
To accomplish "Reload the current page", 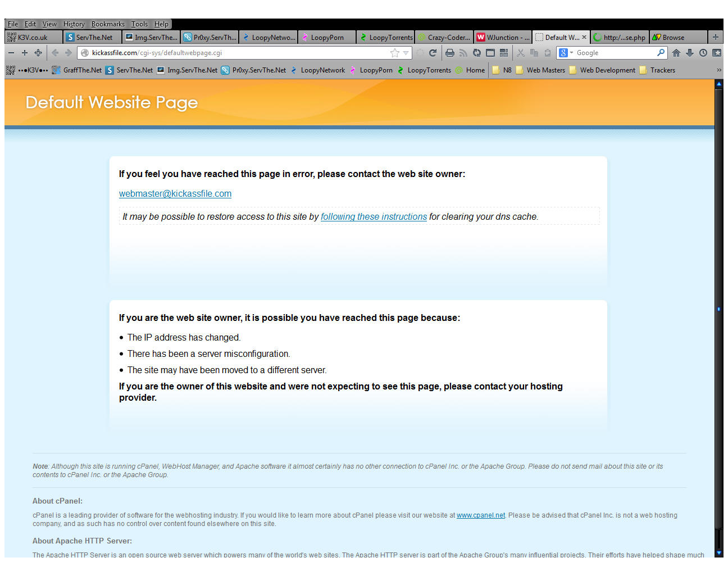I will pyautogui.click(x=433, y=53).
